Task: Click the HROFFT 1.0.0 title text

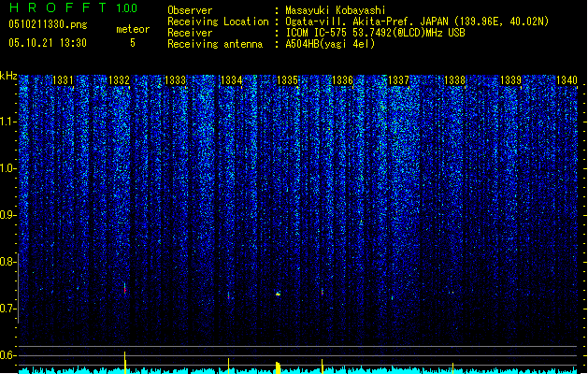Action: [x=73, y=7]
